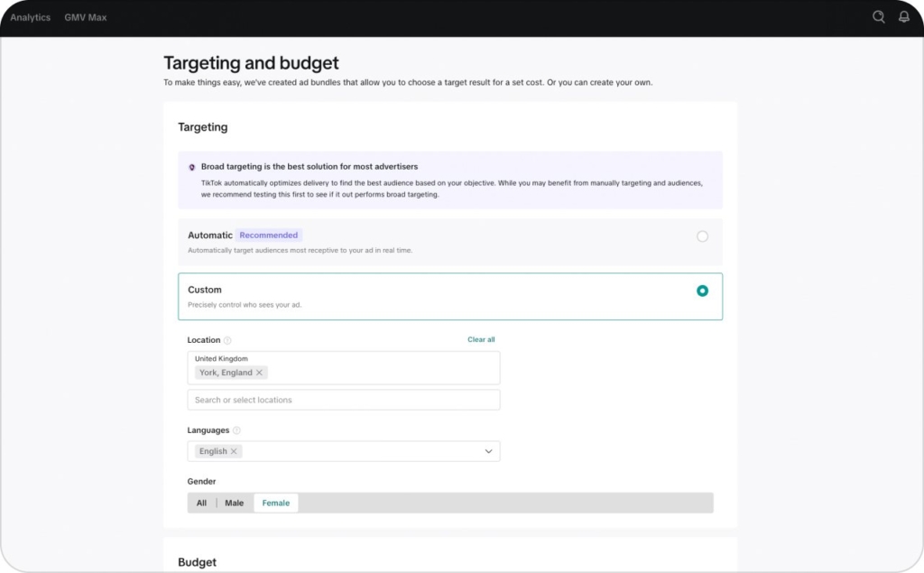This screenshot has height=573, width=924.
Task: Select the Female gender option
Action: 275,503
